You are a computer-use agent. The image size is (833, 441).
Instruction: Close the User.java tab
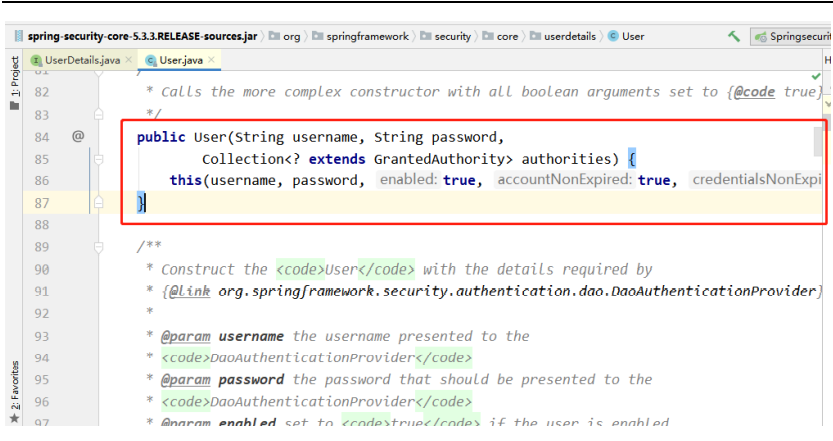tap(213, 60)
